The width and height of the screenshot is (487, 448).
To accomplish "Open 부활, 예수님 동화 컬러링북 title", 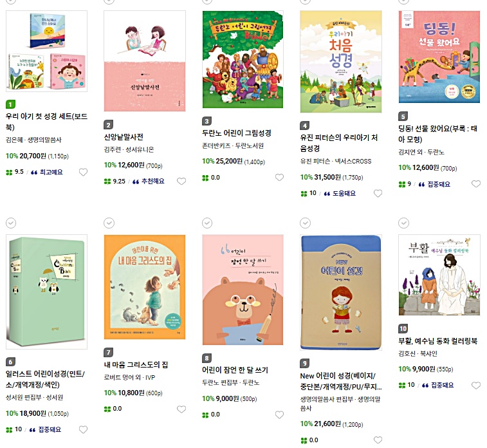I will click(x=438, y=341).
